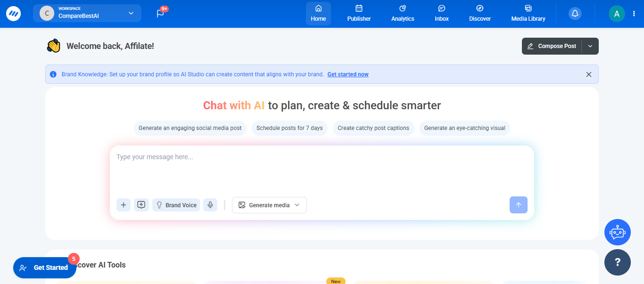The image size is (644, 284).
Task: Click the AI sparkle chat icon
Action: tap(141, 205)
